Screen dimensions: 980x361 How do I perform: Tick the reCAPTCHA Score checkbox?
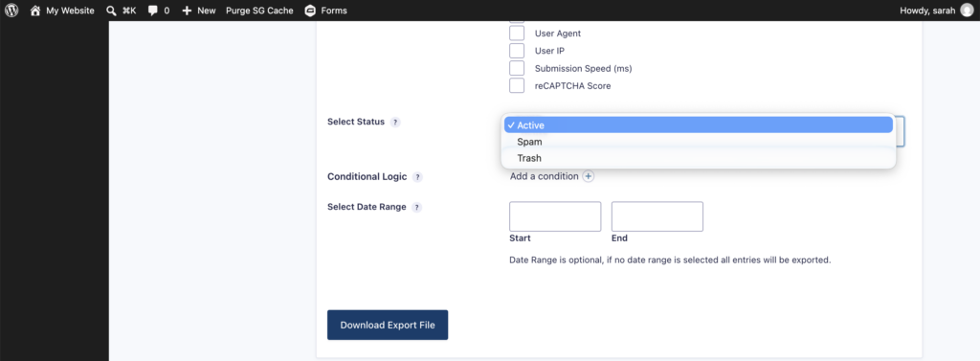click(x=517, y=86)
